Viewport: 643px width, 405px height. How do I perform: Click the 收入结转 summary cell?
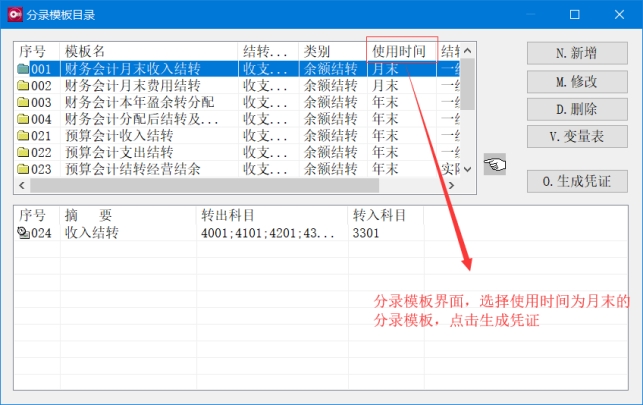92,233
